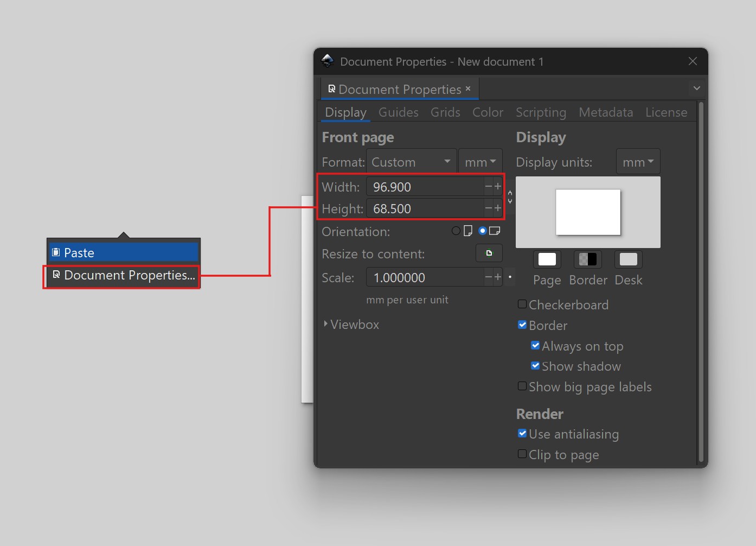Select the Document Properties dock tab
The image size is (756, 546).
pos(400,89)
